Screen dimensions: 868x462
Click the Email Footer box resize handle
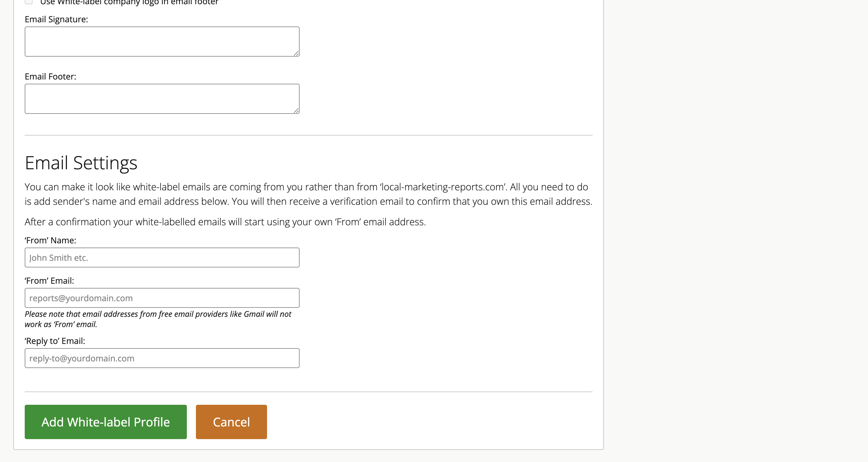[x=296, y=111]
